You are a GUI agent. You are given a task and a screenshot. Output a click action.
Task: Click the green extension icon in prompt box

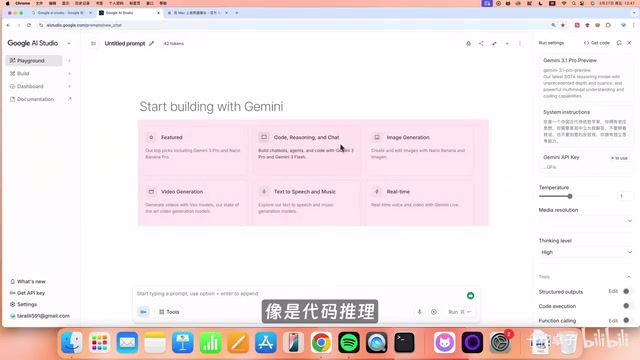click(x=470, y=296)
